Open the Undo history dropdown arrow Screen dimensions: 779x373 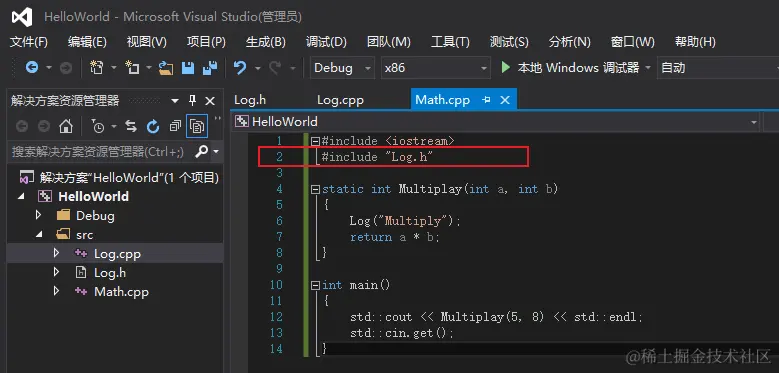(x=257, y=68)
